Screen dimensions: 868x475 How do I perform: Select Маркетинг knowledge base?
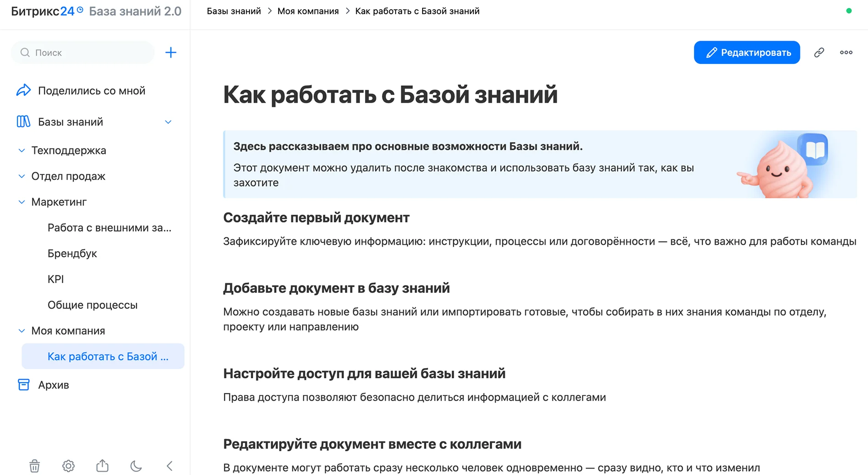59,202
